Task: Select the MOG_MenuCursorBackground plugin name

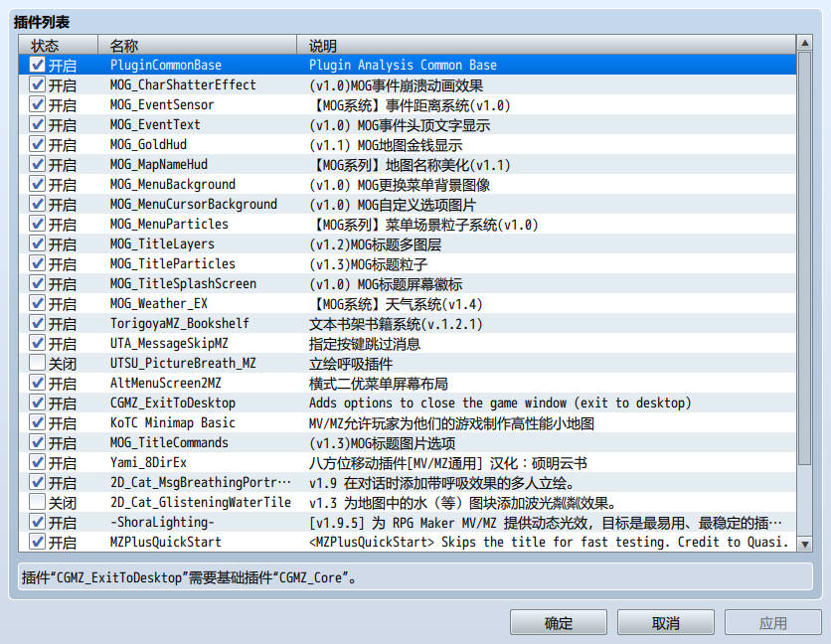Action: [x=194, y=204]
